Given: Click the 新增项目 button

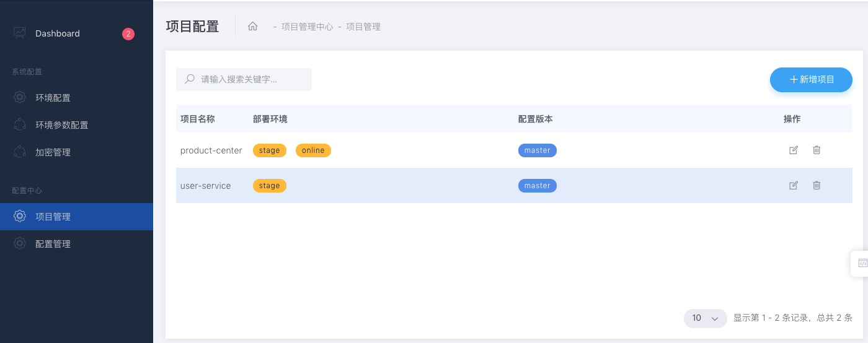Looking at the screenshot, I should pyautogui.click(x=811, y=80).
